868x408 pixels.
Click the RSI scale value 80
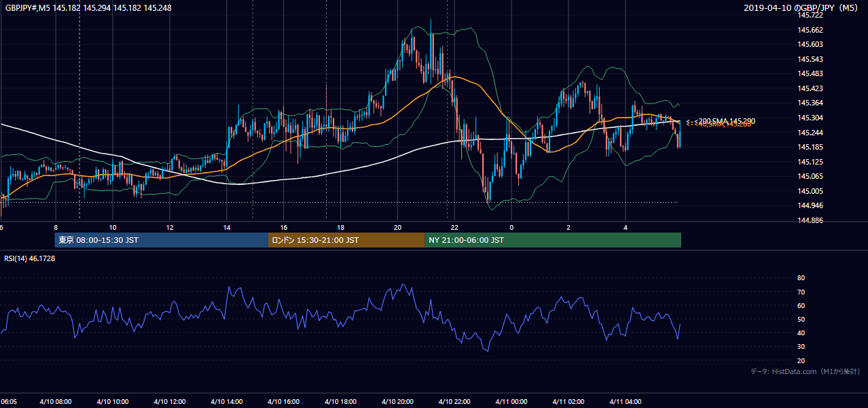(801, 278)
